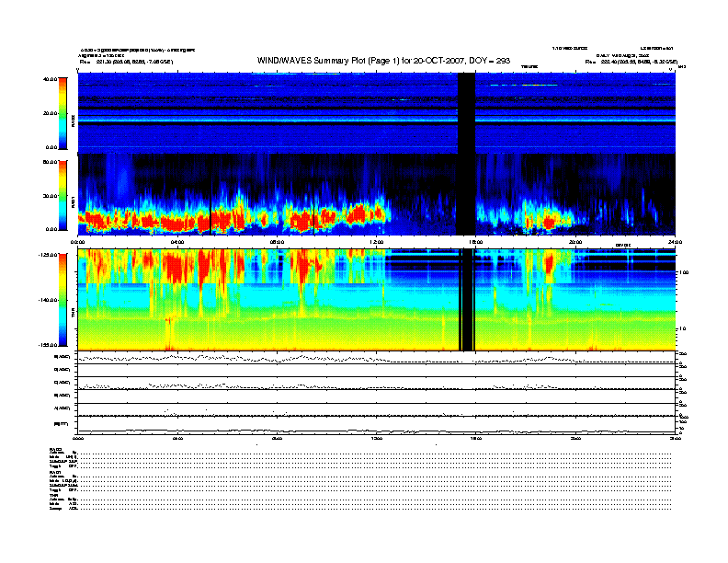This screenshot has height=563, width=728.
Task: Click the TNR panel color scale bar
Action: point(63,300)
